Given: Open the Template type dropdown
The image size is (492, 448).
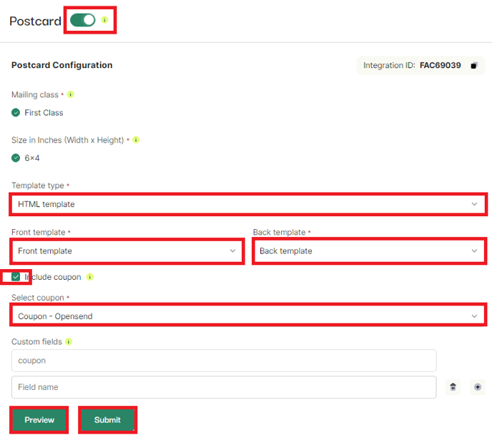Looking at the screenshot, I should coord(248,205).
